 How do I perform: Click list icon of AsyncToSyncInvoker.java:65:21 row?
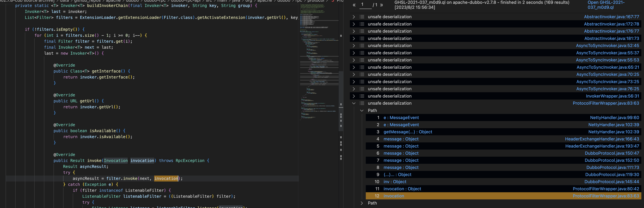click(362, 67)
